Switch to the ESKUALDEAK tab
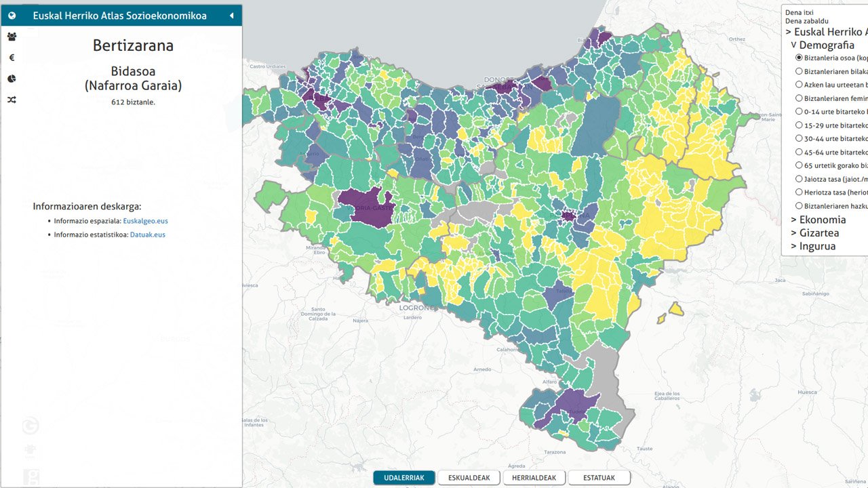This screenshot has height=488, width=868. click(x=469, y=478)
